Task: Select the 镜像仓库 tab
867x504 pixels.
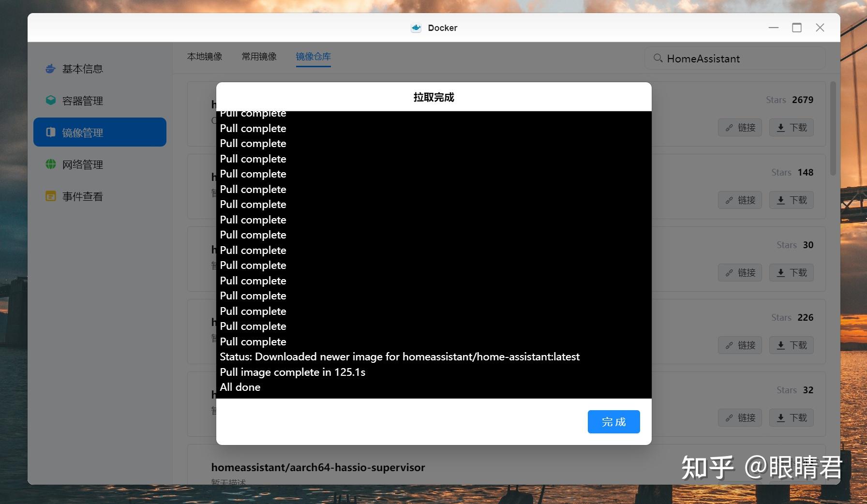Action: (314, 56)
